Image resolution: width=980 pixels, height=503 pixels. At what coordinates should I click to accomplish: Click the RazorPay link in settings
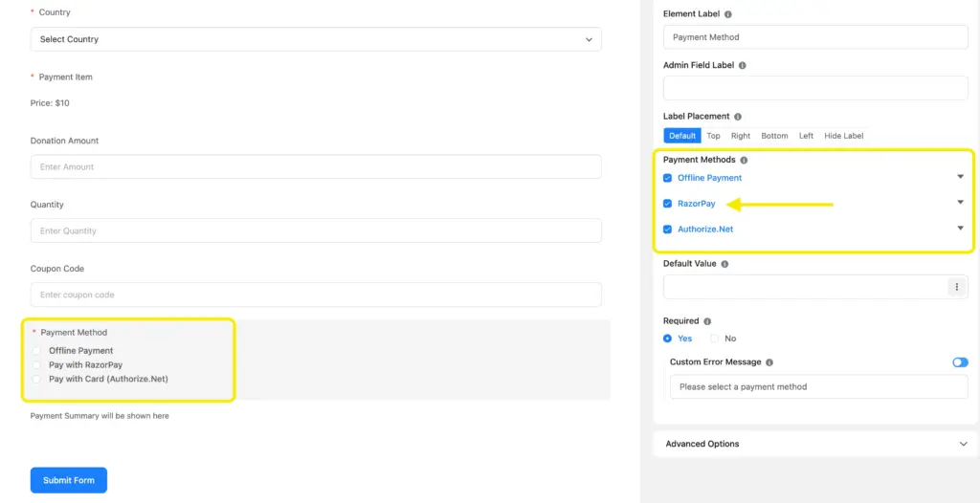(697, 204)
